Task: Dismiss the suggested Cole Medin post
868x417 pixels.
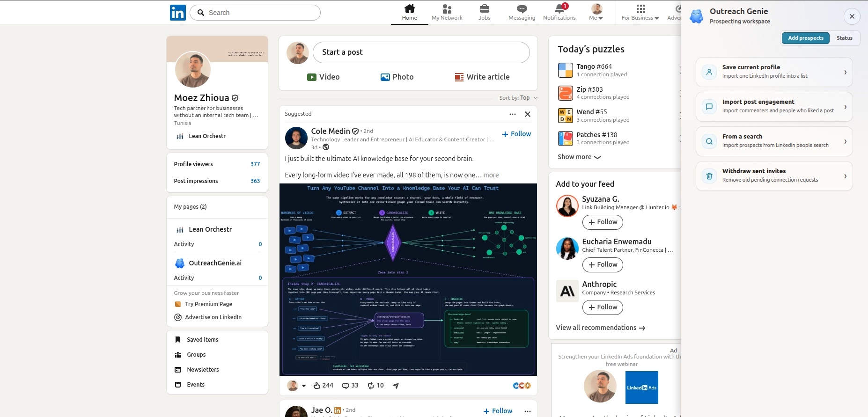Action: coord(528,114)
